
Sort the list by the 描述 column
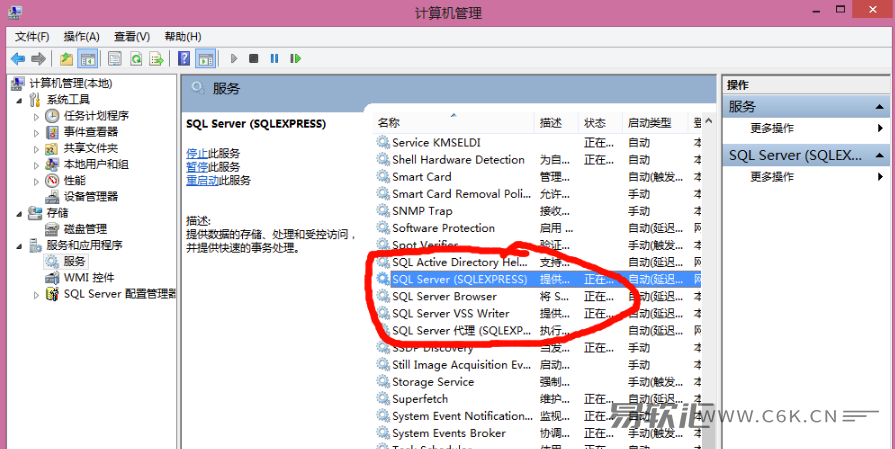tap(557, 123)
